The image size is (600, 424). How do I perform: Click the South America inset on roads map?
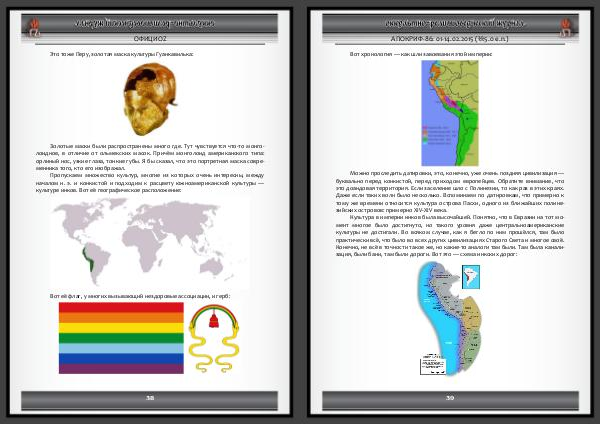(x=471, y=277)
